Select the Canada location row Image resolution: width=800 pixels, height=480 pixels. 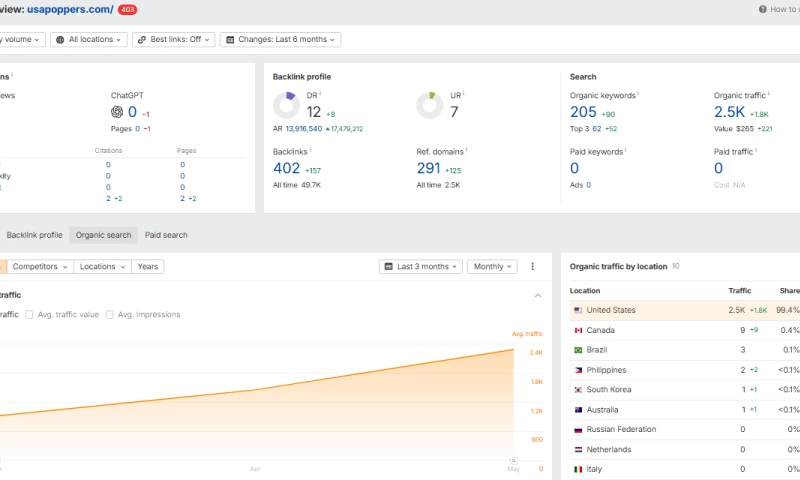pyautogui.click(x=685, y=331)
